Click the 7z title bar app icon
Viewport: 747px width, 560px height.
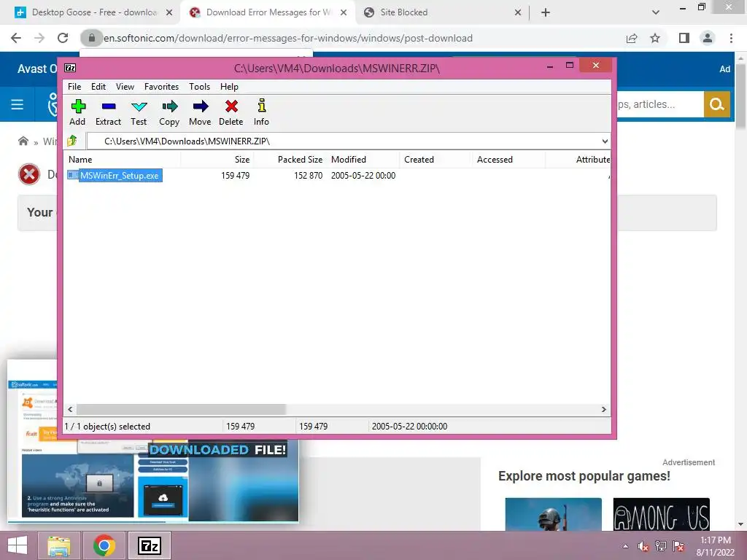coord(70,68)
